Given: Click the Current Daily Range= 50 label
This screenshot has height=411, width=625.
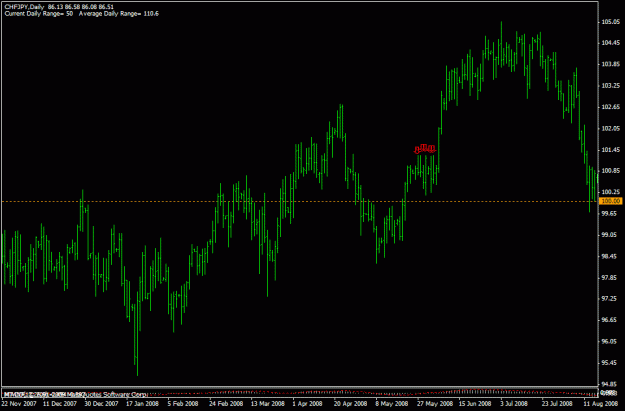Looking at the screenshot, I should click(x=38, y=14).
